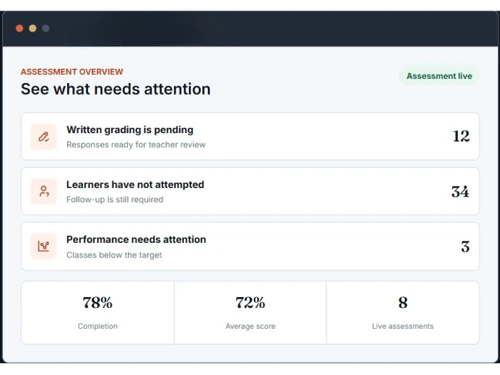Click the Live assessments label

(403, 326)
